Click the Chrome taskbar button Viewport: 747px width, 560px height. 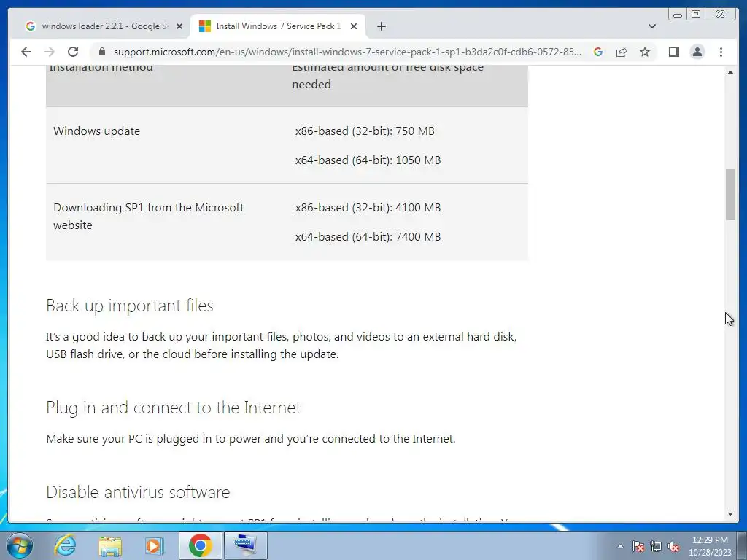(201, 545)
